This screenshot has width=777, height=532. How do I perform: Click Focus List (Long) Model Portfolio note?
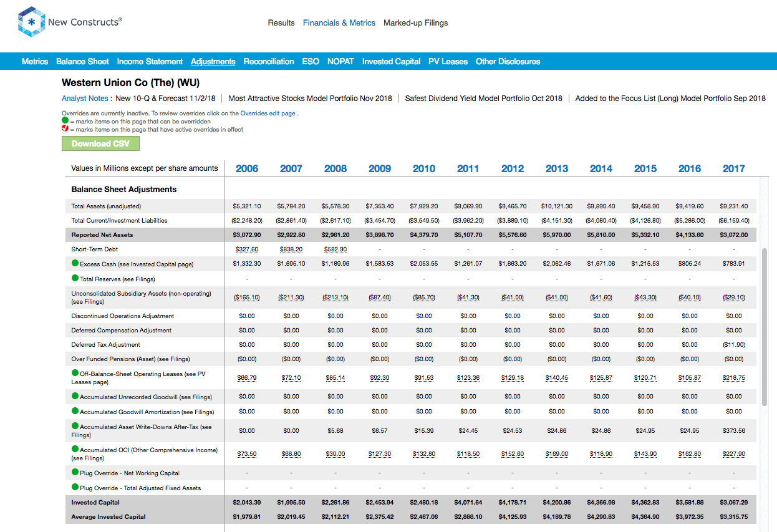[x=670, y=99]
